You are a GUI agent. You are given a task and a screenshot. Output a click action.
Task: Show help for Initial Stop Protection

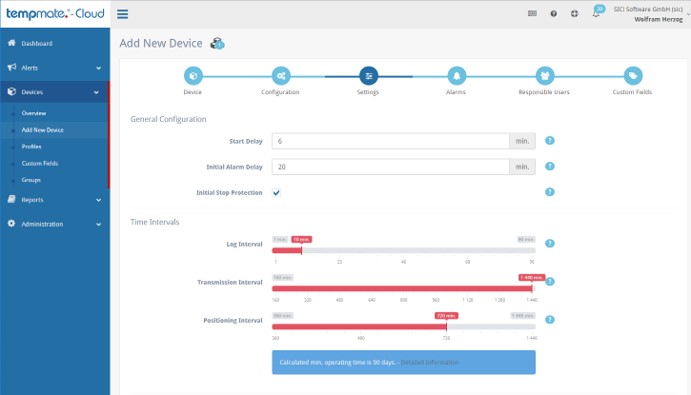point(550,192)
